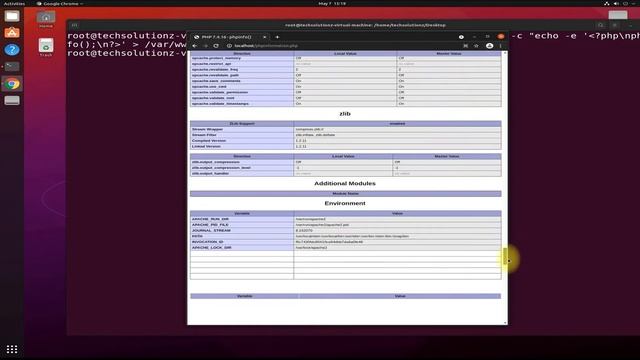Click the localhost address bar

pos(343,46)
